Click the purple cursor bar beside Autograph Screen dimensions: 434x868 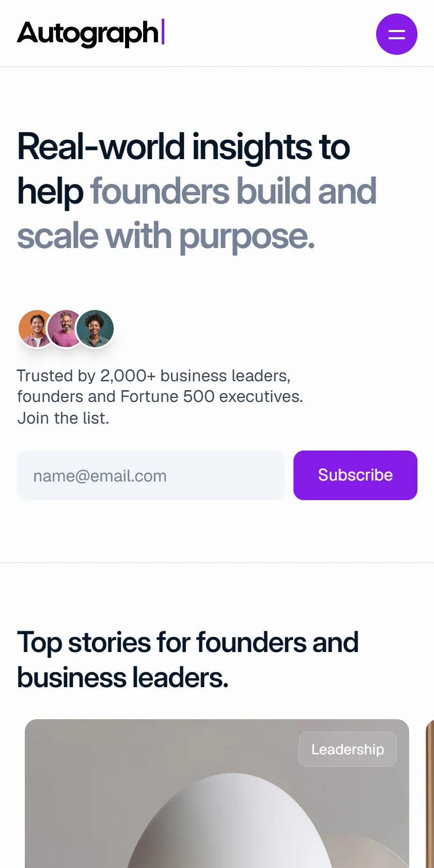coord(163,32)
